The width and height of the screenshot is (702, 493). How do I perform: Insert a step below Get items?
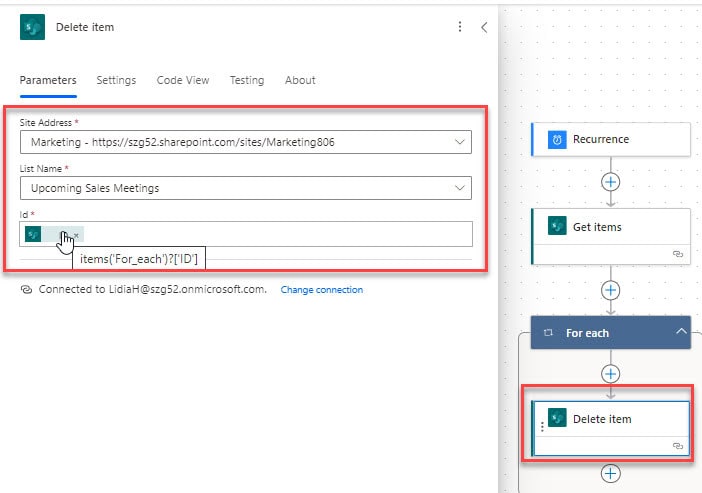pos(611,290)
